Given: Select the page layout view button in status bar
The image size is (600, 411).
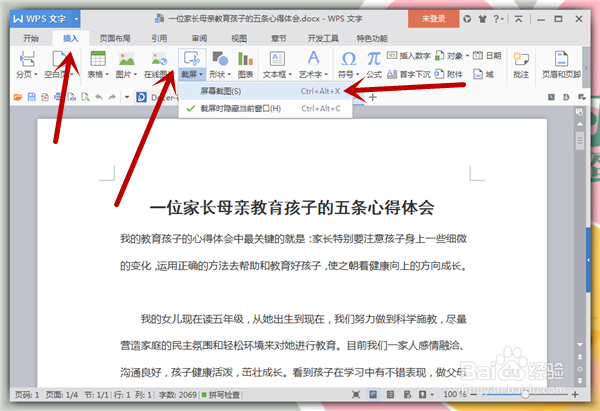Looking at the screenshot, I should click(x=373, y=394).
